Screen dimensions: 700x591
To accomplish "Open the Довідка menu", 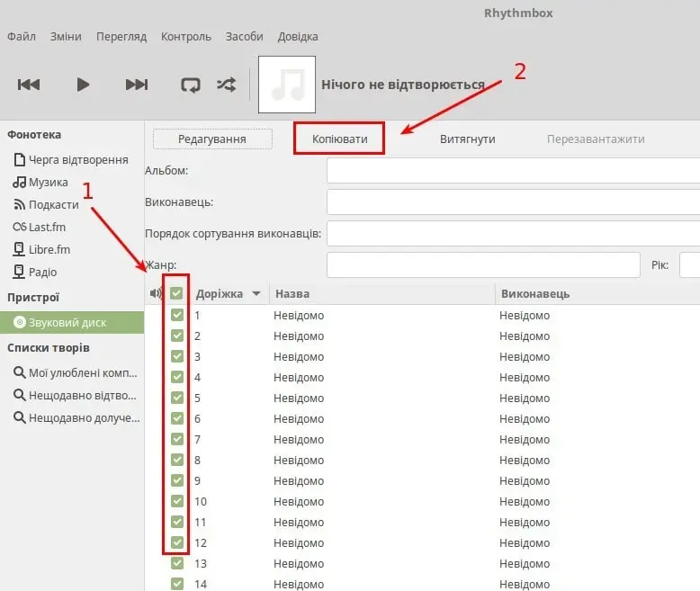I will (x=298, y=36).
